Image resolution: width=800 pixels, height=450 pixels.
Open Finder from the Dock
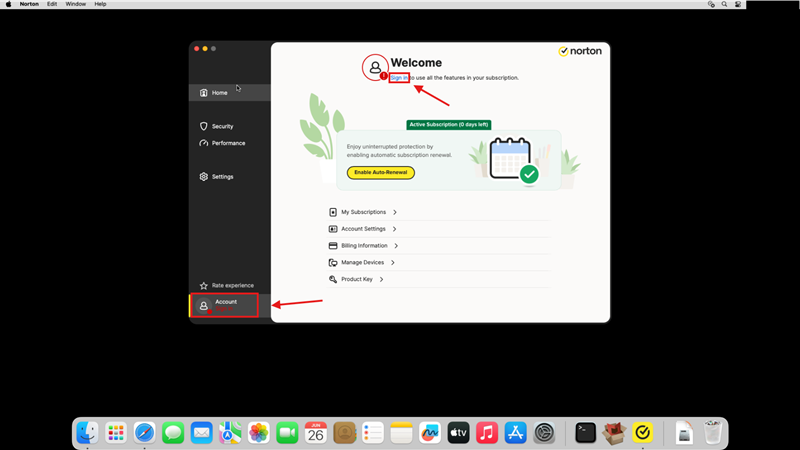click(87, 433)
